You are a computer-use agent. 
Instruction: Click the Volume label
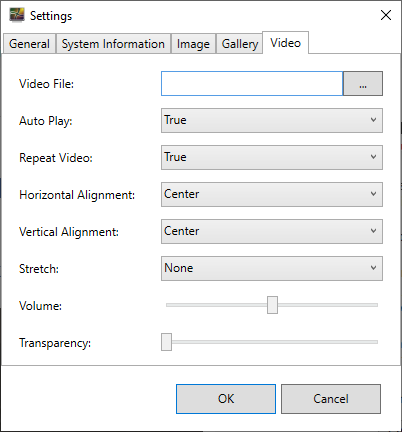pos(40,306)
